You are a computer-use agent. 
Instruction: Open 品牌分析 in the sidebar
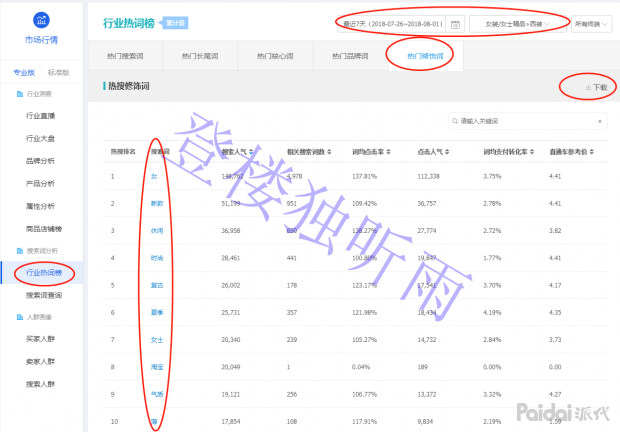click(40, 161)
